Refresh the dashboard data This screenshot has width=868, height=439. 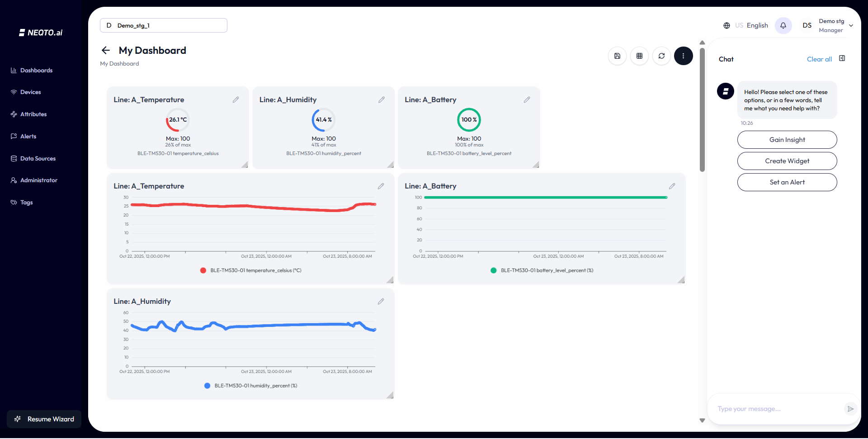(661, 56)
